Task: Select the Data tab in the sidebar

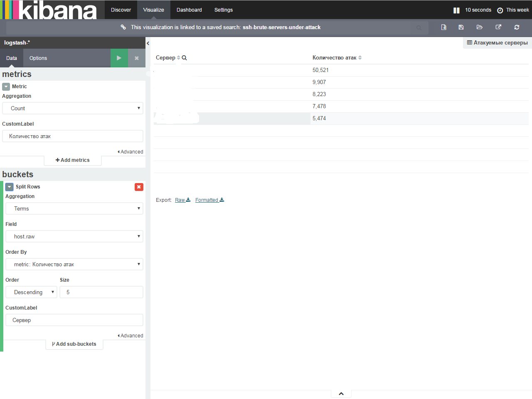Action: (x=12, y=58)
